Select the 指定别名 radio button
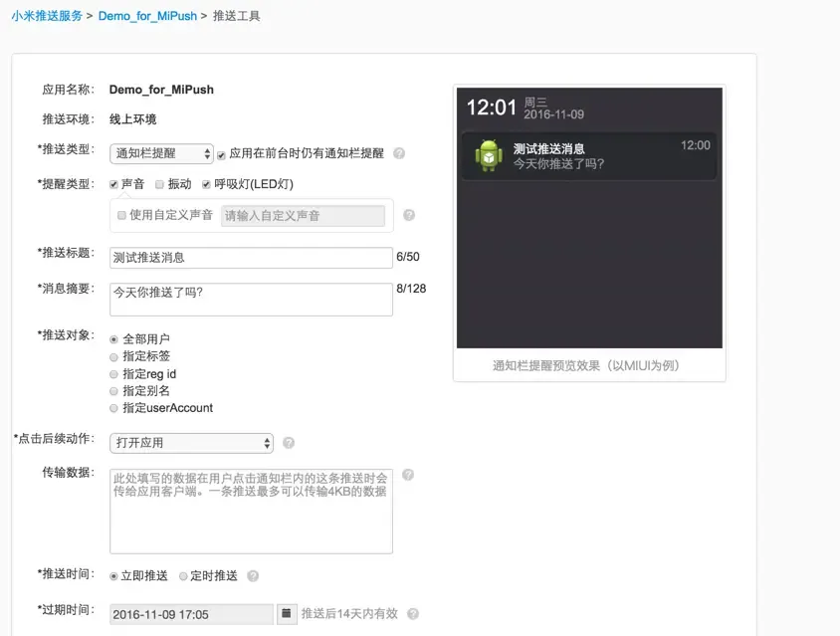 pyautogui.click(x=113, y=391)
